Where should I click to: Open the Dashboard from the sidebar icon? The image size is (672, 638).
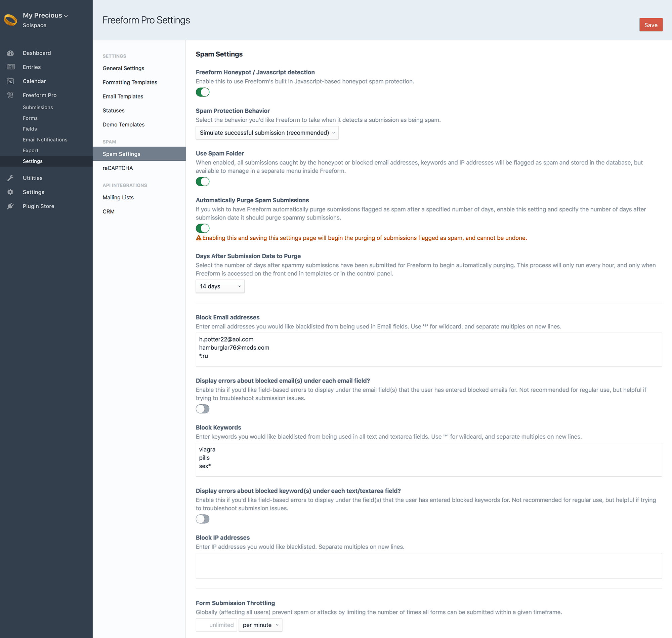10,53
